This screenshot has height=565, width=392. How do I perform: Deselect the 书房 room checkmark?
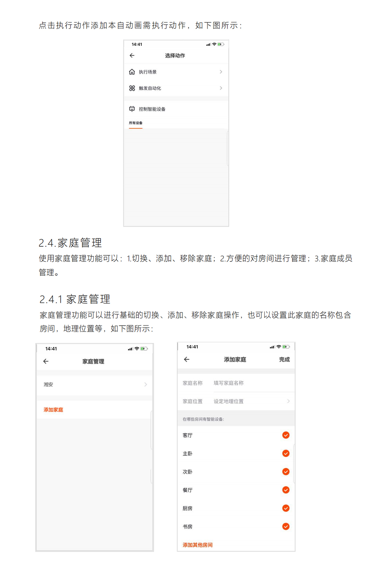click(286, 526)
